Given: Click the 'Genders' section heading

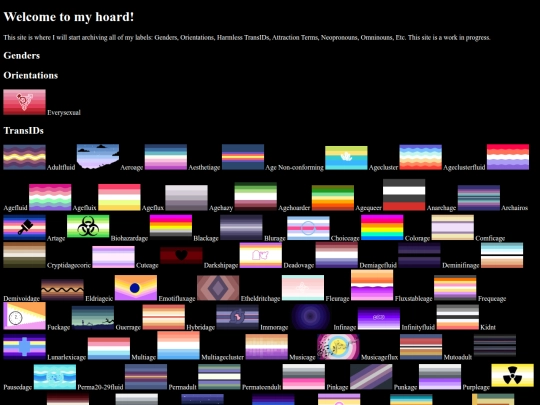Looking at the screenshot, I should (22, 55).
